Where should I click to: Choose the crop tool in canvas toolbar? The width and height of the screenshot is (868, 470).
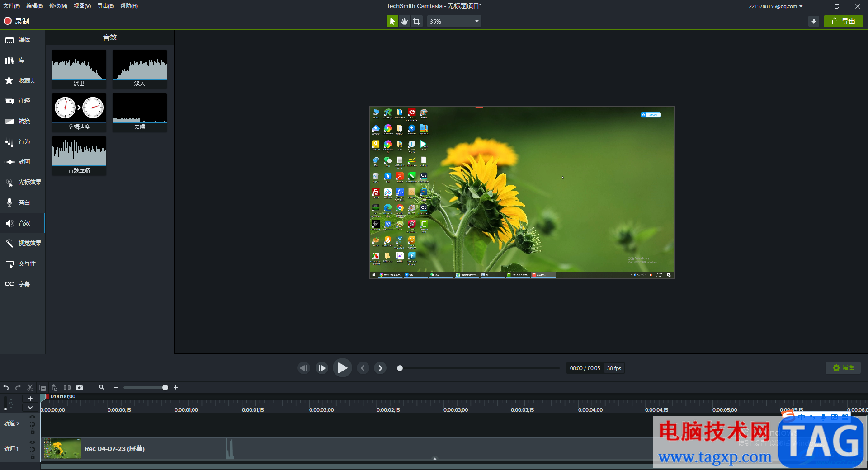click(417, 21)
